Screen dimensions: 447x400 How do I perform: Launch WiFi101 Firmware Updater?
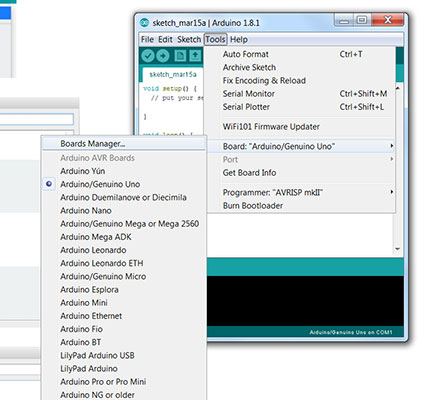click(x=301, y=127)
